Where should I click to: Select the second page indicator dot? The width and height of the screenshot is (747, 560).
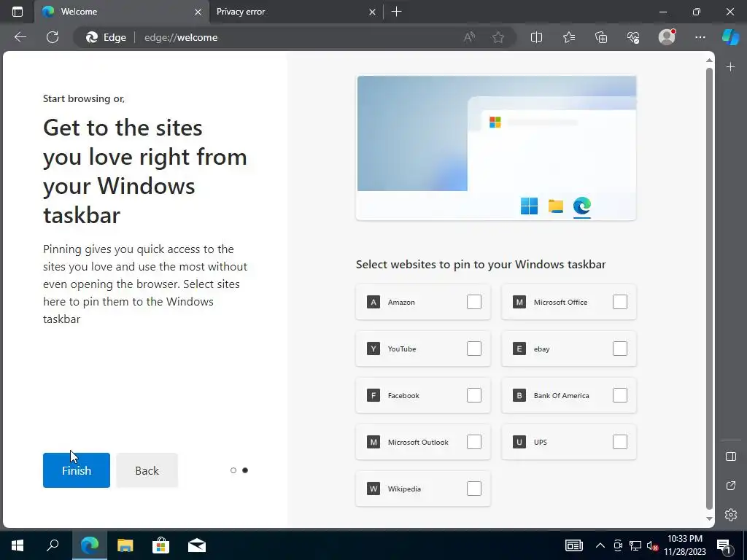[x=245, y=470]
